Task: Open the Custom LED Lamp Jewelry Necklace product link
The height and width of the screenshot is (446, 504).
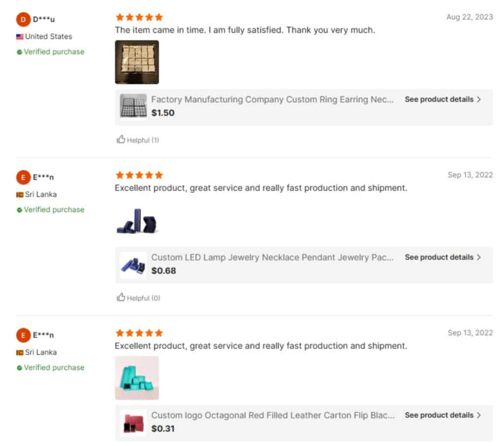Action: coord(272,257)
